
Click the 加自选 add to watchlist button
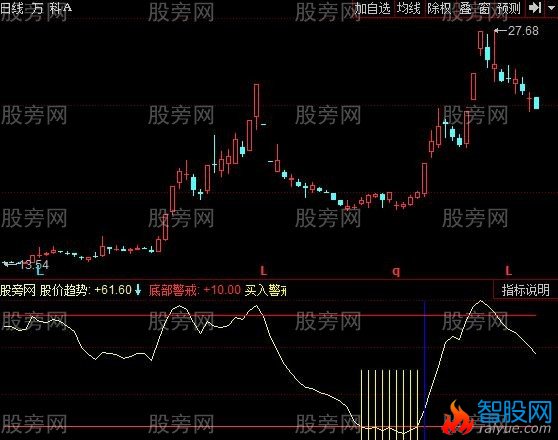372,8
